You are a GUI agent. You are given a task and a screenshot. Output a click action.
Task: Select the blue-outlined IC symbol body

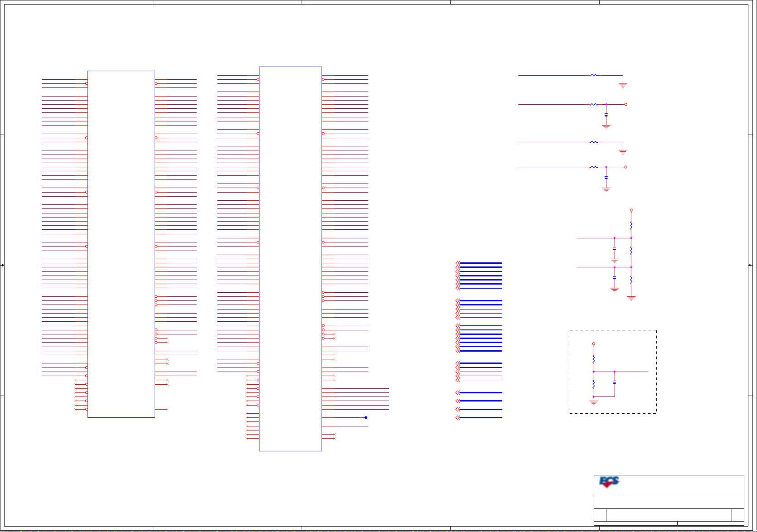click(121, 244)
